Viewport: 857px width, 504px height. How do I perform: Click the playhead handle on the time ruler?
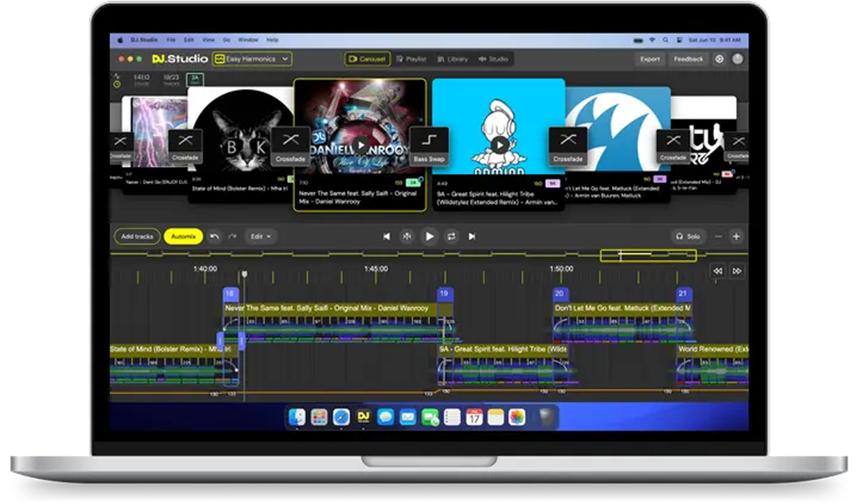[244, 275]
